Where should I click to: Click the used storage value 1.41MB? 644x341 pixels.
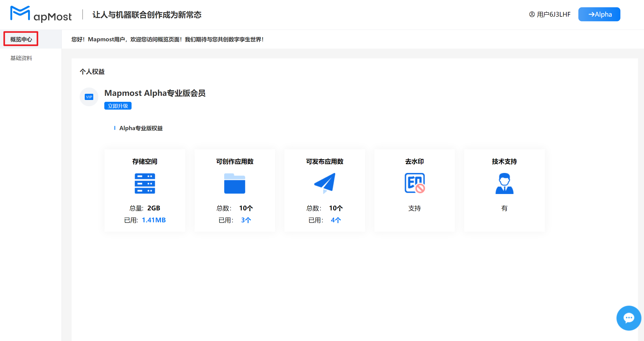pyautogui.click(x=154, y=220)
